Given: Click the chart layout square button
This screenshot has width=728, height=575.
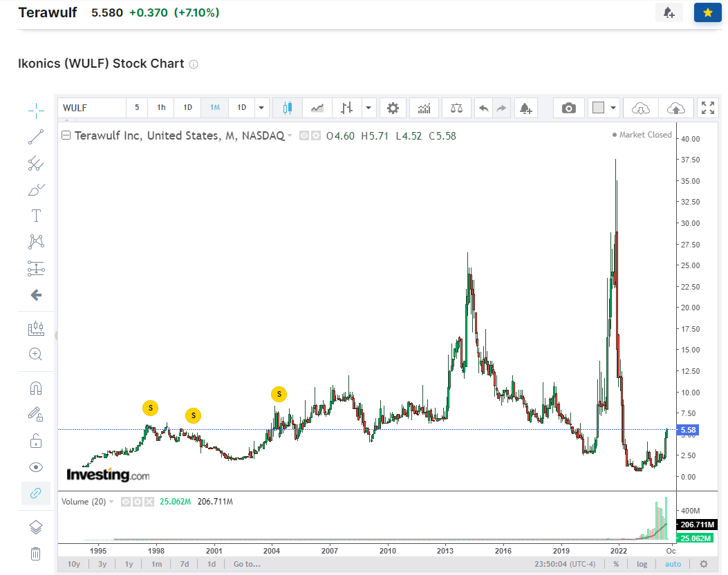Looking at the screenshot, I should [x=599, y=108].
